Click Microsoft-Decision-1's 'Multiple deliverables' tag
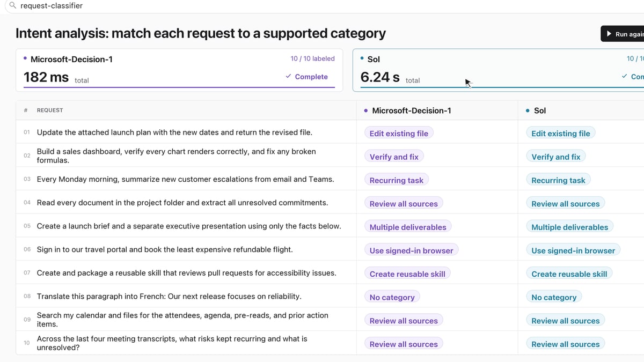 [x=408, y=227]
